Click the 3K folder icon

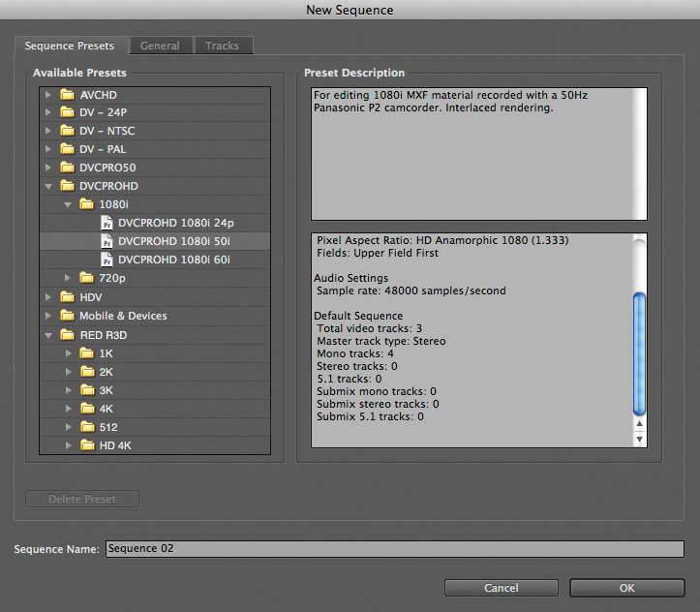(x=87, y=390)
